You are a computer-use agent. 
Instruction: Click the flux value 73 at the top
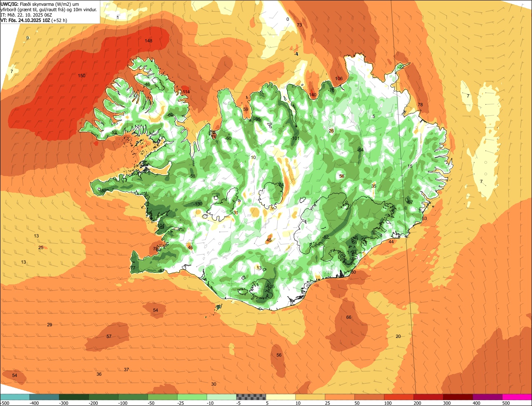[x=299, y=25]
